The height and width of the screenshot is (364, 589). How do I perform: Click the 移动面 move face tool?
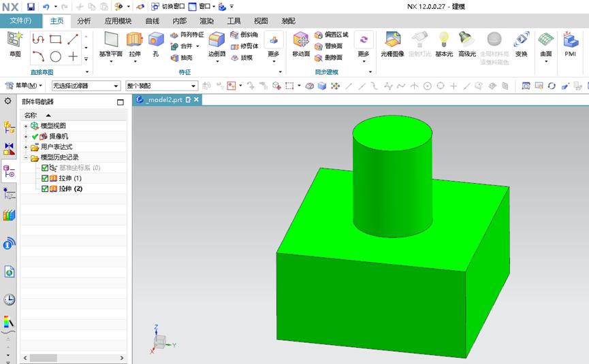[x=301, y=44]
